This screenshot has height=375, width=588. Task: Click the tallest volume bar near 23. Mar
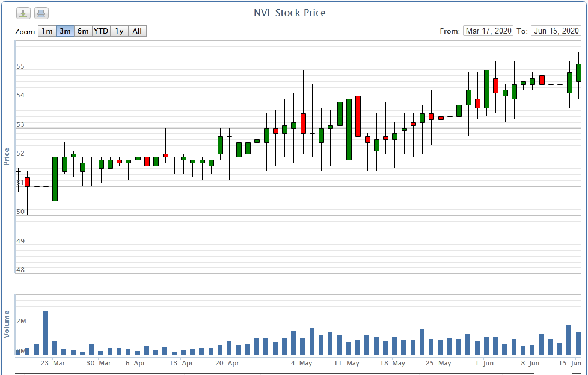46,332
